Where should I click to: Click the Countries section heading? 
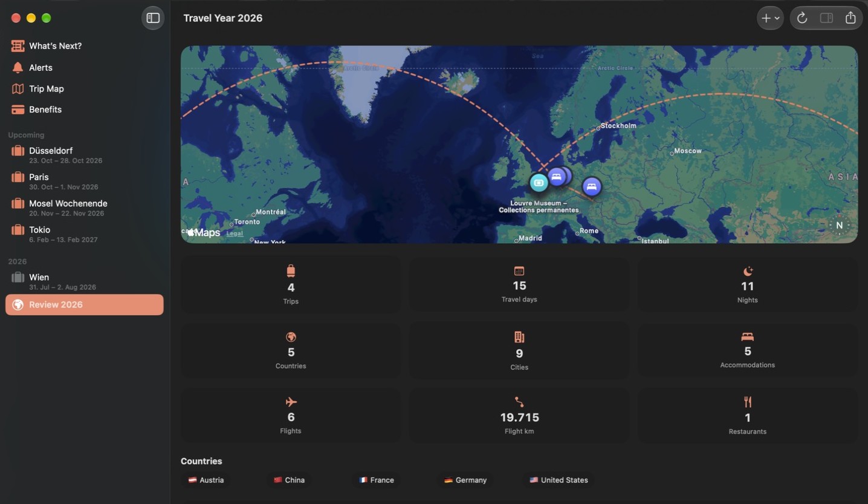point(201,461)
